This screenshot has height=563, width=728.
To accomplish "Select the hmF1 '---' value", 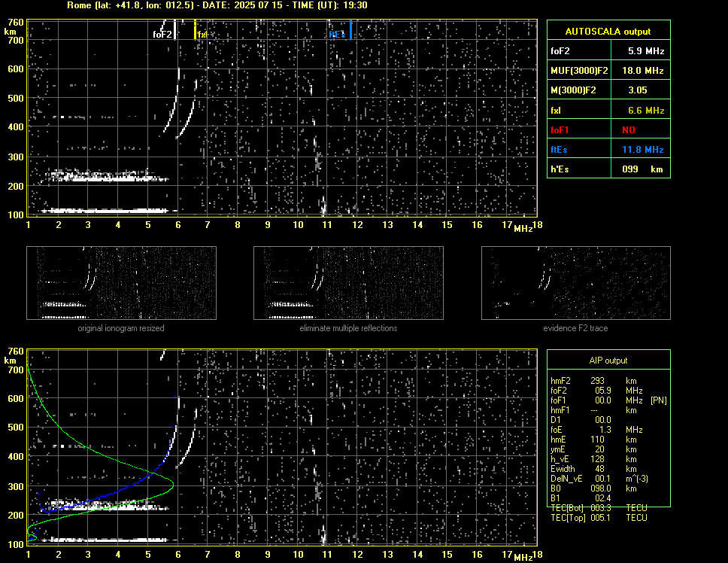I will [x=594, y=410].
